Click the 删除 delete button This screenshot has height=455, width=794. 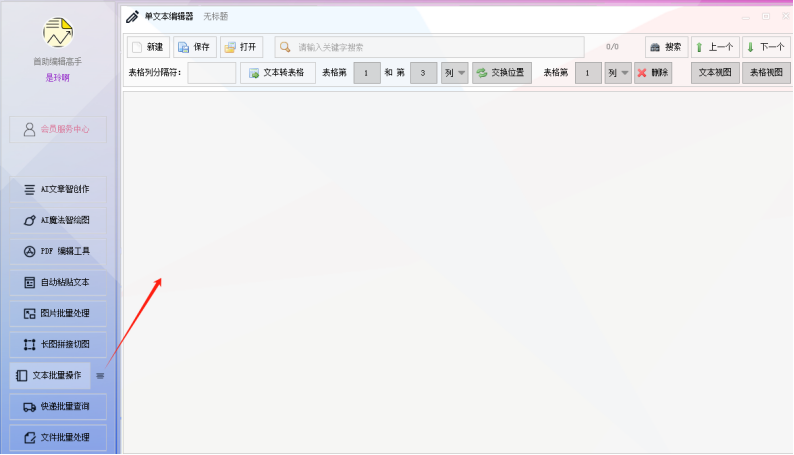pyautogui.click(x=653, y=73)
